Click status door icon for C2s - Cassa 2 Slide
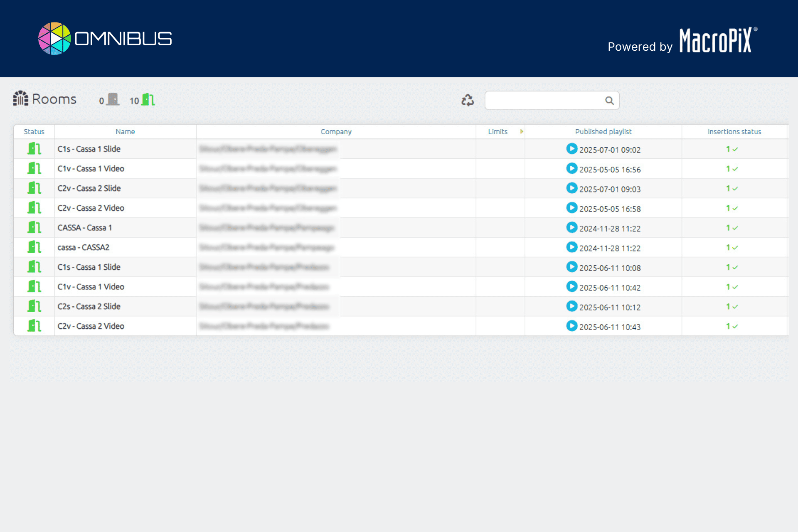Viewport: 798px width, 532px height. pos(34,306)
